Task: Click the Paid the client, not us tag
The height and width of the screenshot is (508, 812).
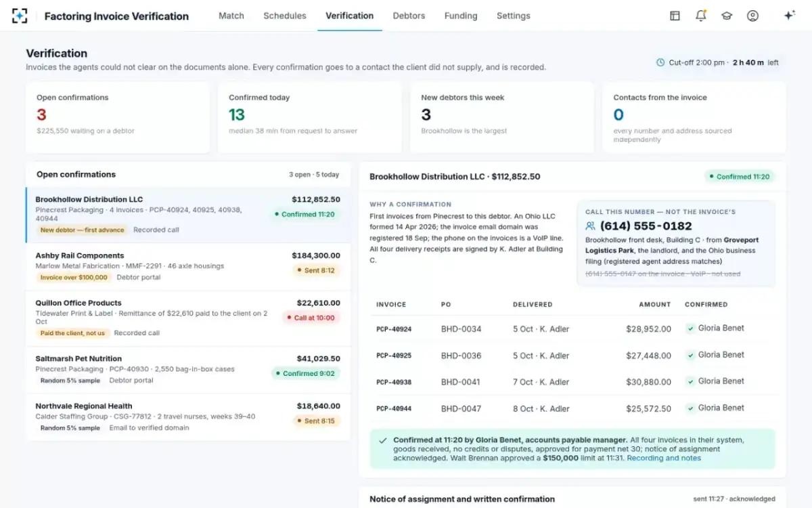Action: coord(72,333)
